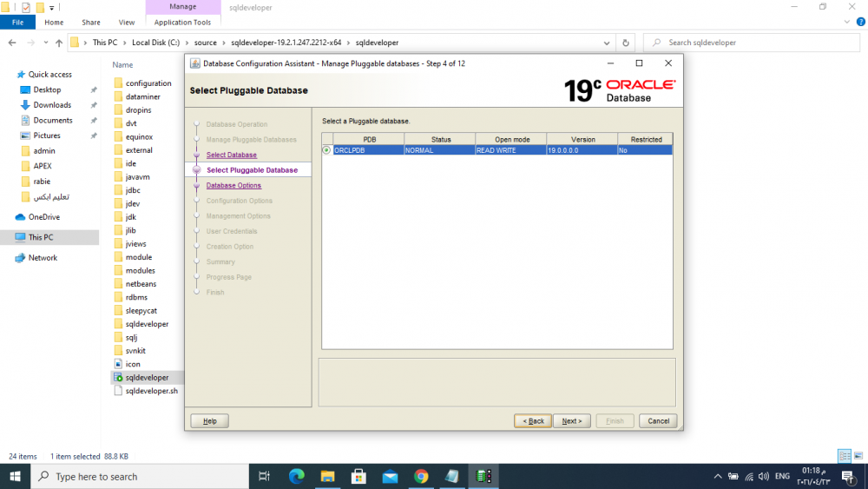
Task: Click the Select Database step link
Action: pyautogui.click(x=231, y=155)
